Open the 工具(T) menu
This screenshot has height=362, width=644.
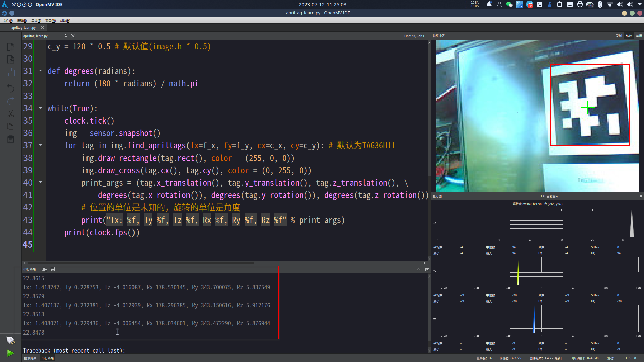pos(36,21)
